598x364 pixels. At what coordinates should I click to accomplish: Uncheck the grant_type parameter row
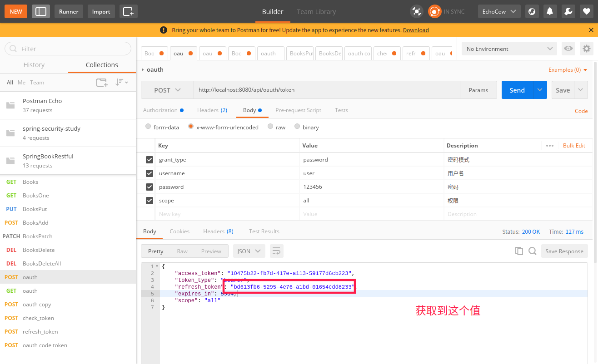(149, 160)
